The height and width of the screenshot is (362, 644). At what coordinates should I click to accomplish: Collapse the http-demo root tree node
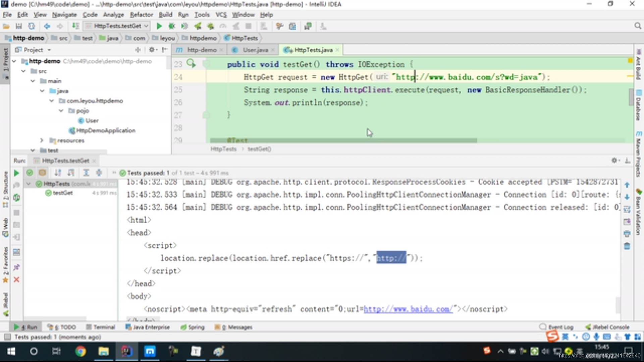(x=14, y=61)
